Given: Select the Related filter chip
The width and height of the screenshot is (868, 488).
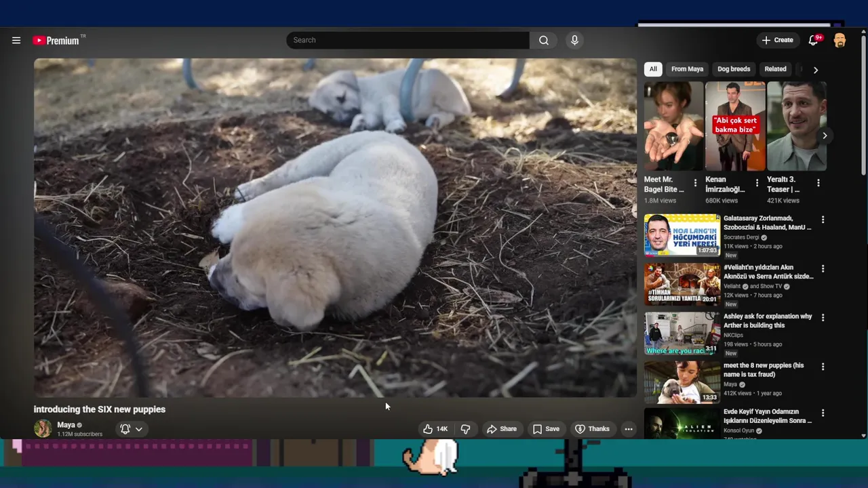Looking at the screenshot, I should pos(775,69).
